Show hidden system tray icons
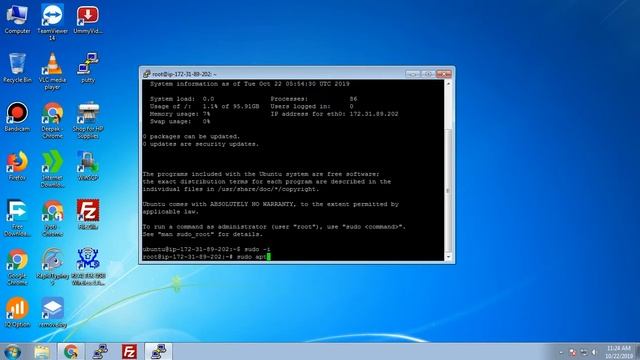This screenshot has width=640, height=360. (x=561, y=352)
